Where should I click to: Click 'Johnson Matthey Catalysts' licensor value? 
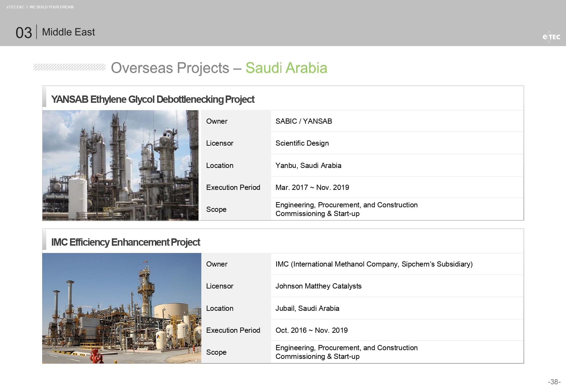[318, 286]
